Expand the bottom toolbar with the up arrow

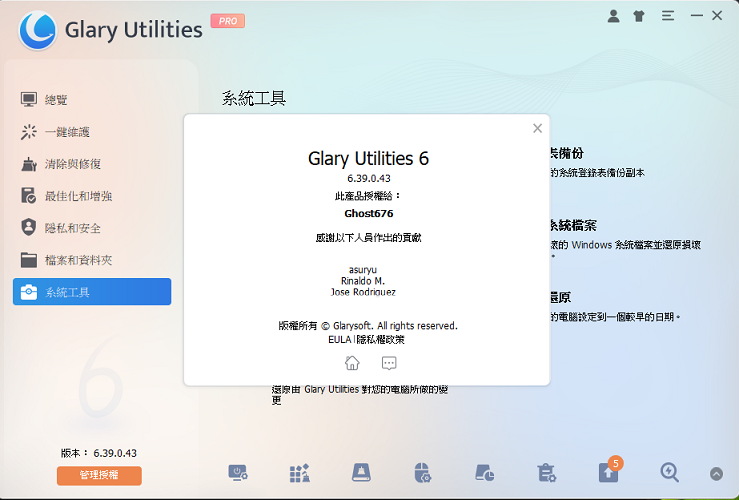pyautogui.click(x=716, y=474)
